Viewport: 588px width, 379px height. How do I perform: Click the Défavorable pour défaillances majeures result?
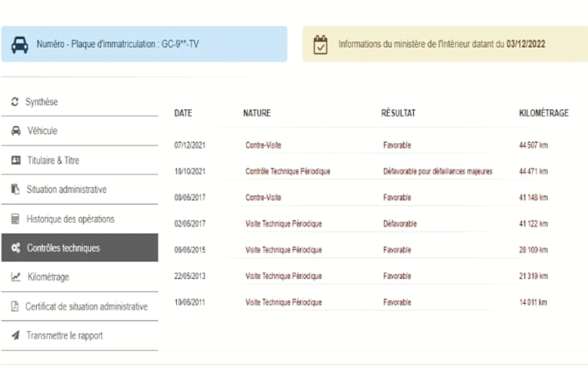pos(437,171)
